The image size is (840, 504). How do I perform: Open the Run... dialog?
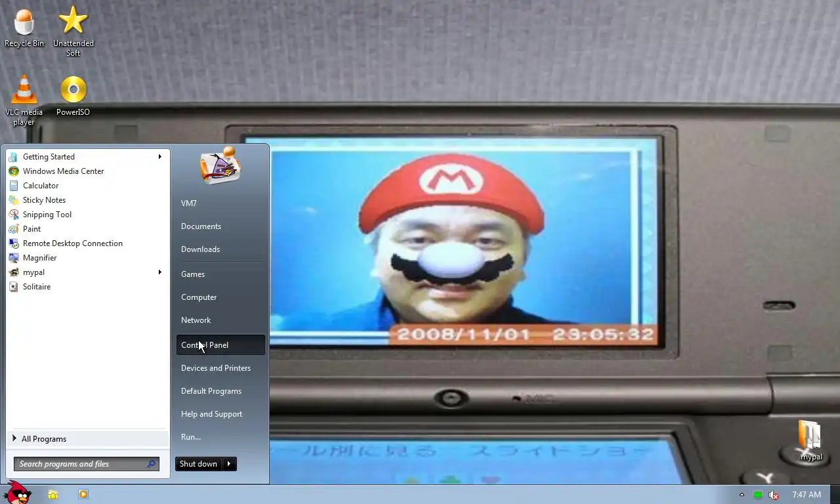point(220,437)
